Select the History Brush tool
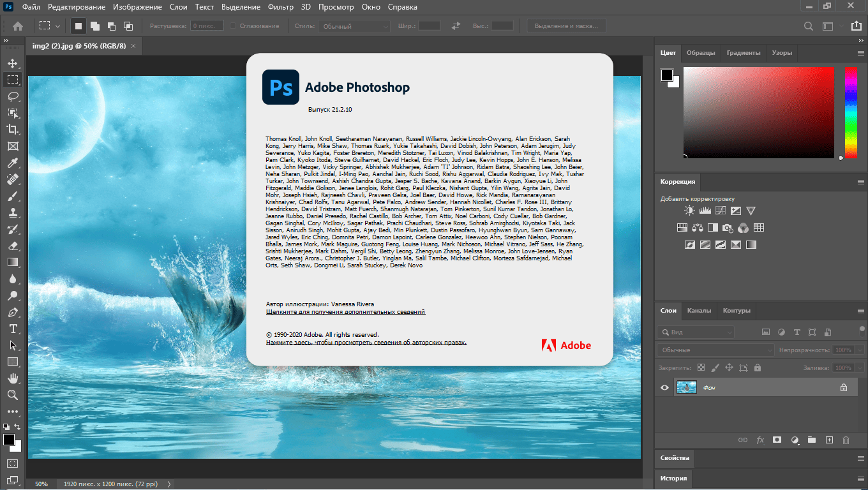This screenshot has height=490, width=868. coord(12,229)
